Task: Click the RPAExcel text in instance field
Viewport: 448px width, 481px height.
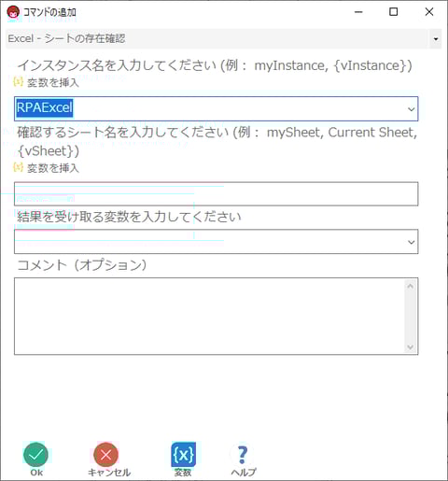Action: pyautogui.click(x=45, y=107)
